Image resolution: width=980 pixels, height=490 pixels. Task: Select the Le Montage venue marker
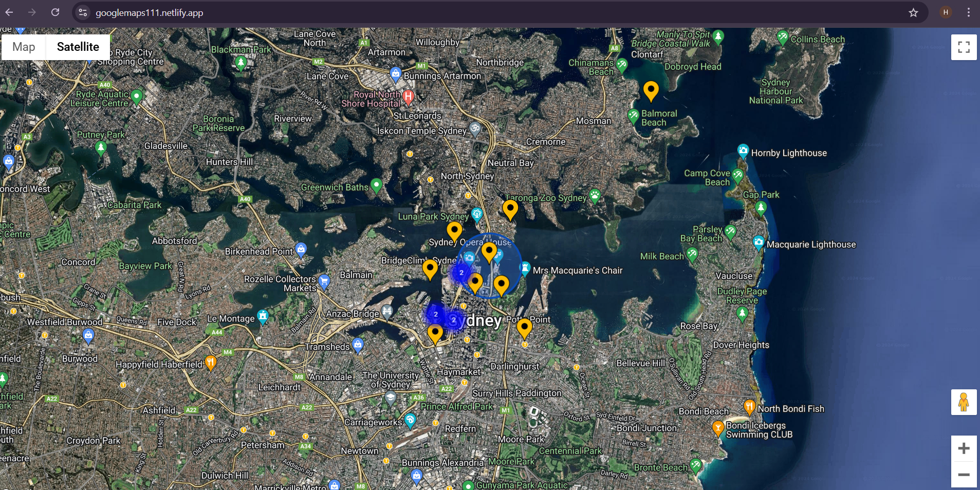(263, 316)
